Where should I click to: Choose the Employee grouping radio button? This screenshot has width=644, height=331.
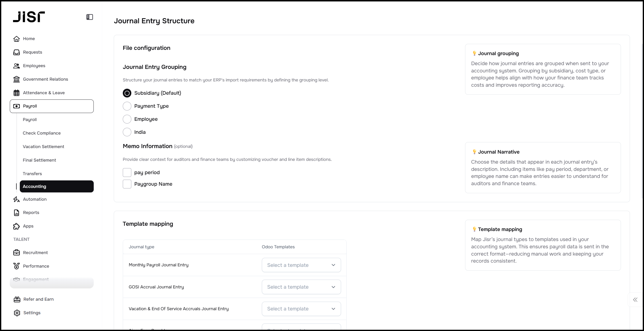[127, 119]
